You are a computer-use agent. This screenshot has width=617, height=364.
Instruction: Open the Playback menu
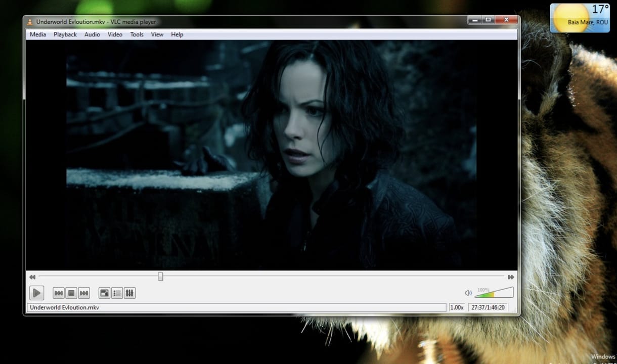65,34
